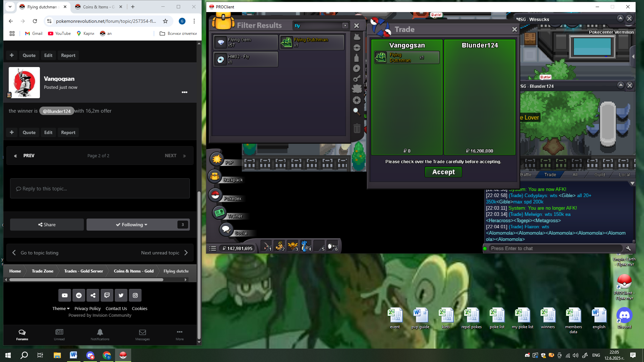Open Chrome tab search dropdown arrow
Image resolution: width=644 pixels, height=362 pixels.
[x=10, y=6]
